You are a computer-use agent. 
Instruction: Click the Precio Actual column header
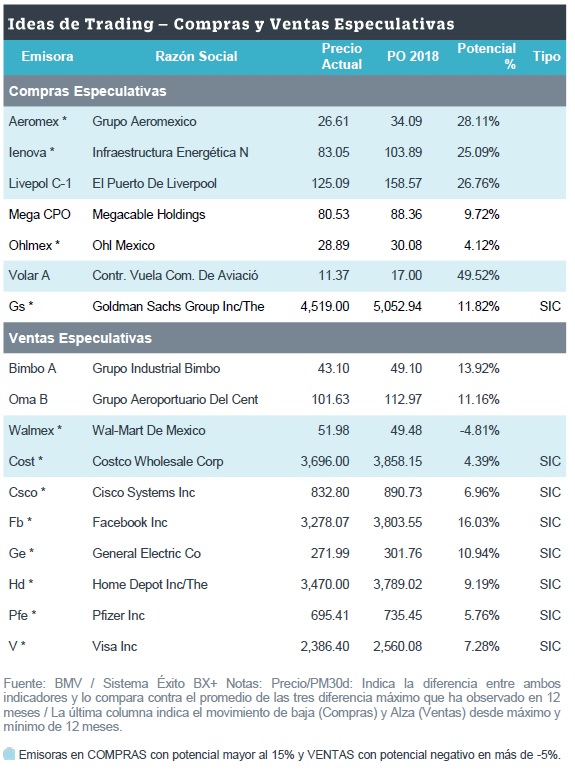(x=342, y=56)
